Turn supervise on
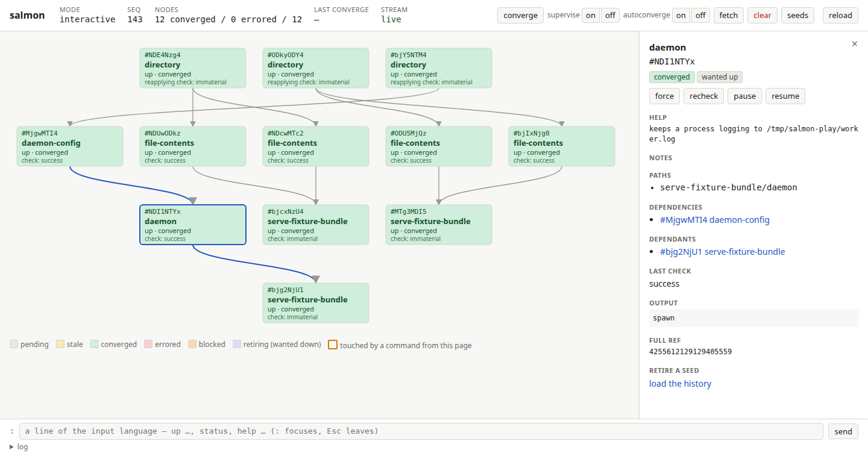 tap(591, 15)
